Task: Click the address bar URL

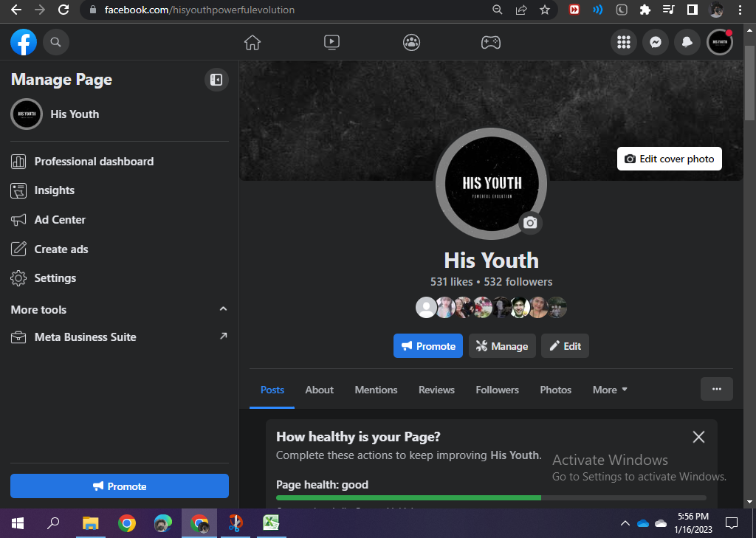Action: [x=199, y=10]
